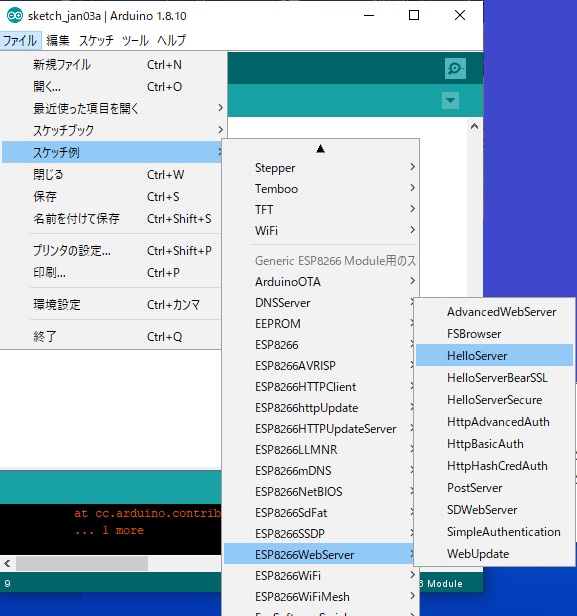
Task: Choose 名前を付けて保存 entry
Action: tap(113, 218)
